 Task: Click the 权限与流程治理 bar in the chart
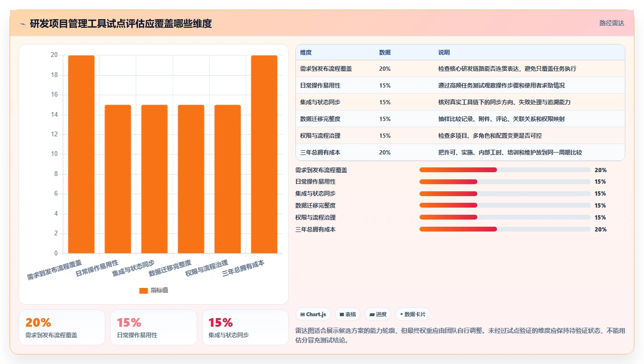tap(227, 179)
